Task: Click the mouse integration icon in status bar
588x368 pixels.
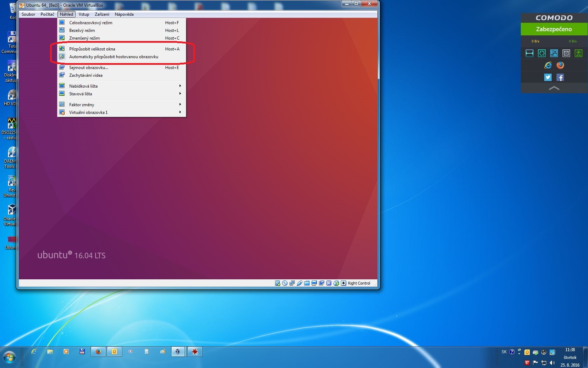Action: [336, 283]
